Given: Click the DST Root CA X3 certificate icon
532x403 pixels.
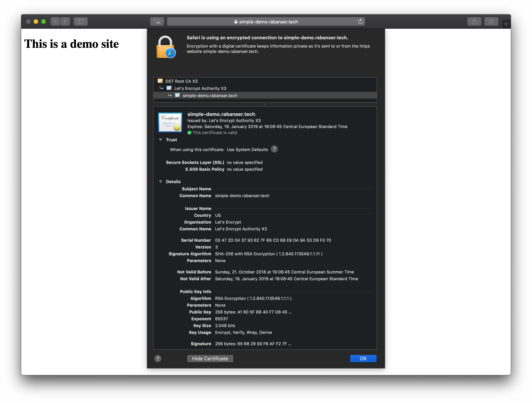Looking at the screenshot, I should click(x=160, y=81).
